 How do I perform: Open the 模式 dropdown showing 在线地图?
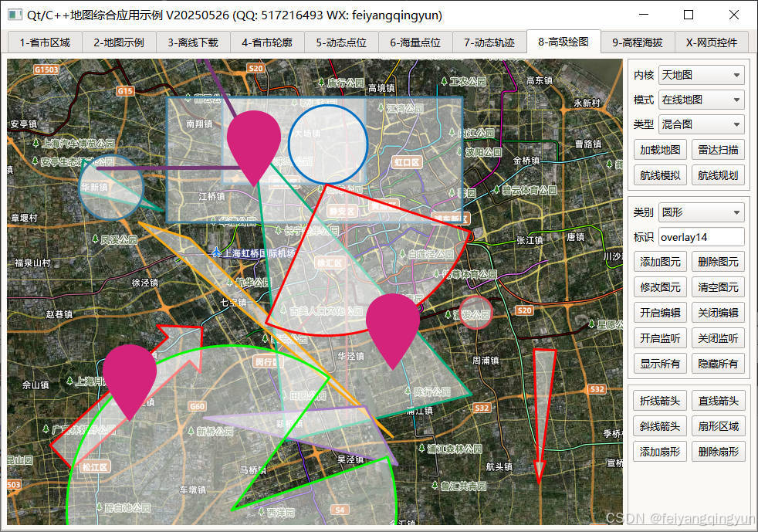(701, 100)
